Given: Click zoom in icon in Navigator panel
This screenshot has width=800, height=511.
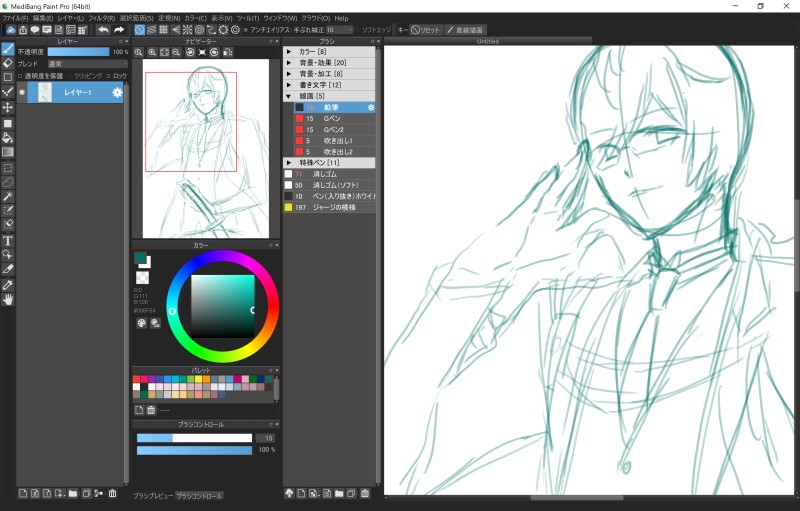Looking at the screenshot, I should point(152,52).
